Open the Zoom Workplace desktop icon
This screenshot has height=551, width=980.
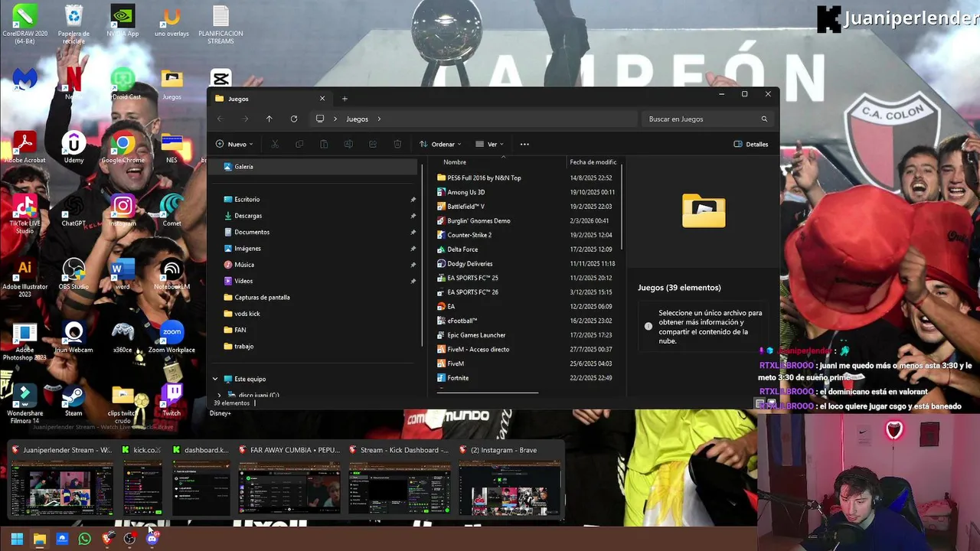point(171,337)
